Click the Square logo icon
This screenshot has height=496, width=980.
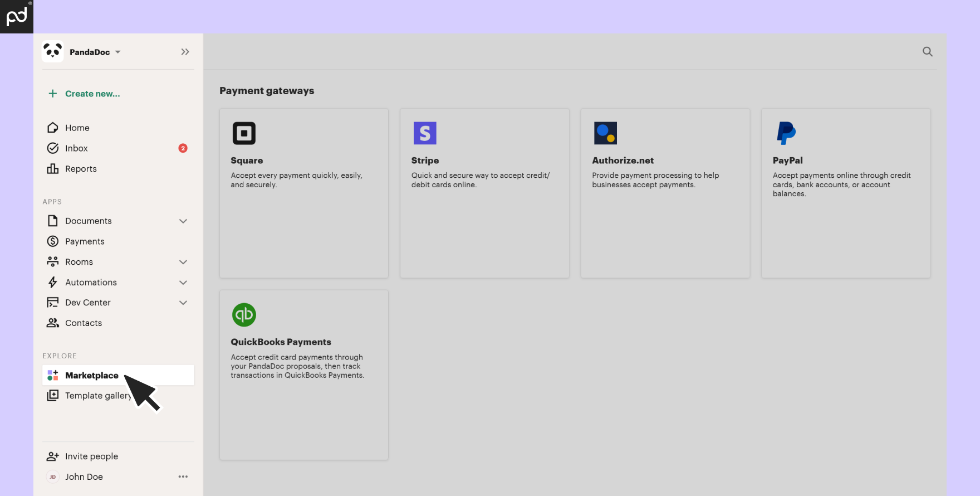tap(244, 133)
